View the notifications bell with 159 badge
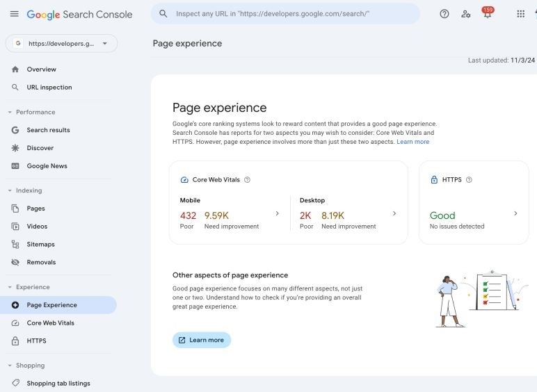Viewport: 537px width, 392px height. tap(488, 13)
